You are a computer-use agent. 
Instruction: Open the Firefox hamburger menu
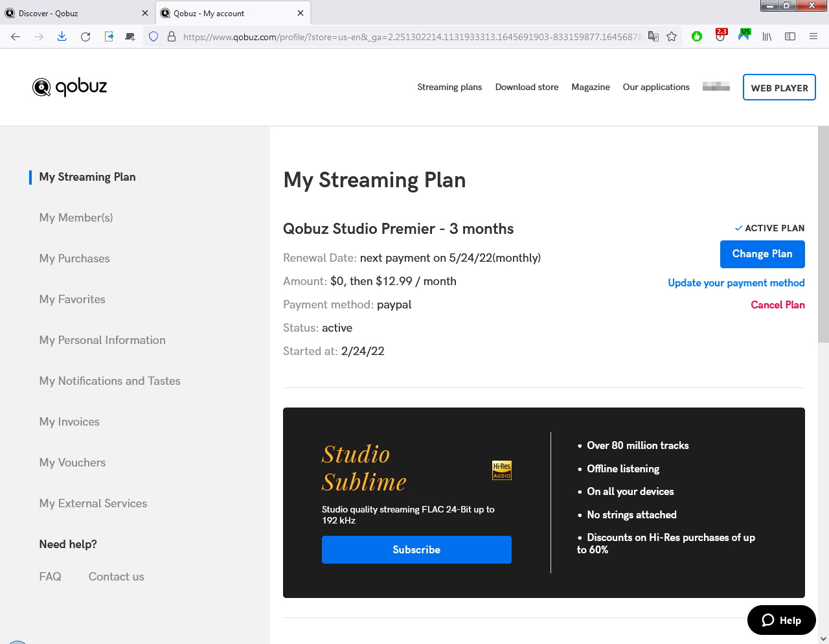(813, 37)
